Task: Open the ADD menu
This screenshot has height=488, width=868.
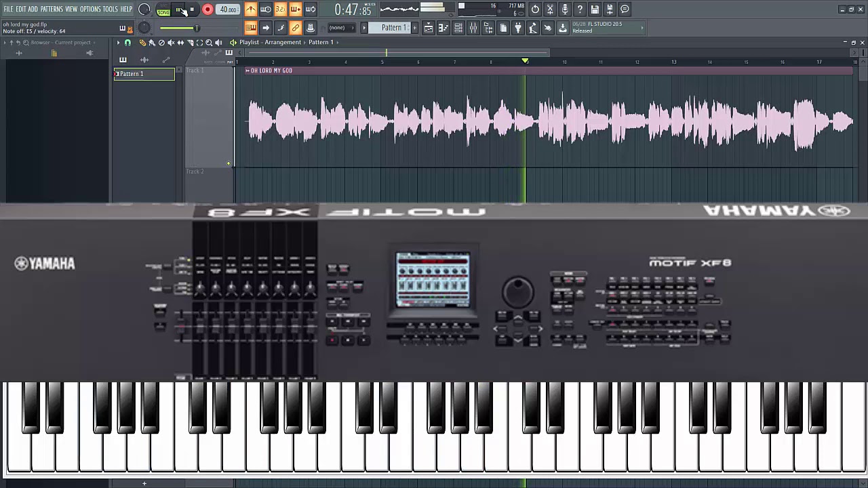Action: (x=33, y=9)
